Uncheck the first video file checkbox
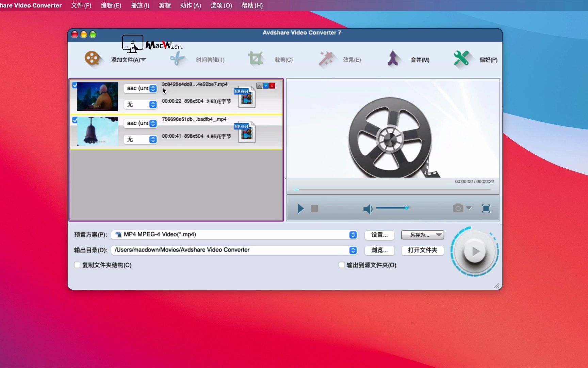The height and width of the screenshot is (368, 588). tap(75, 86)
